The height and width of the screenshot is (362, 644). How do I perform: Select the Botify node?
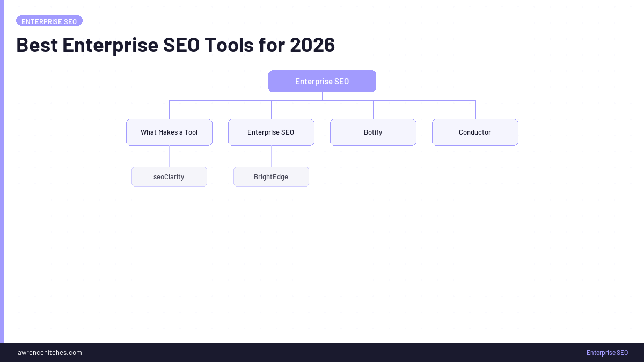click(x=373, y=132)
